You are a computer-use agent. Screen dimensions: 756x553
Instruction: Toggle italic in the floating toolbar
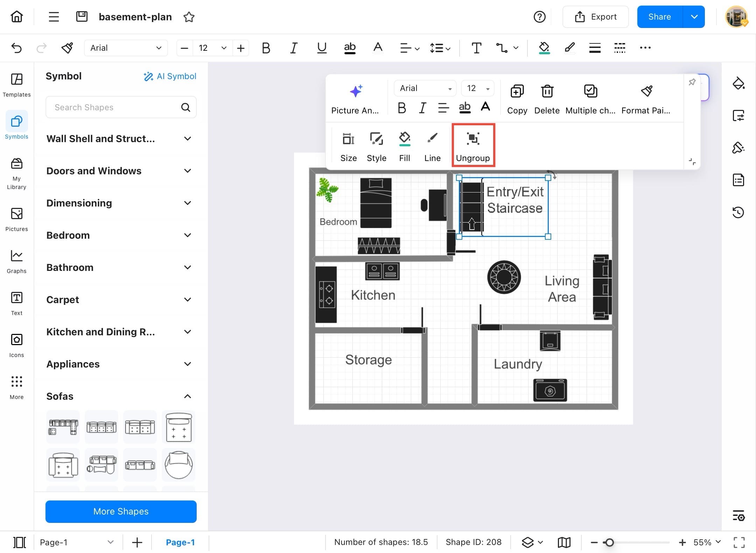tap(422, 107)
